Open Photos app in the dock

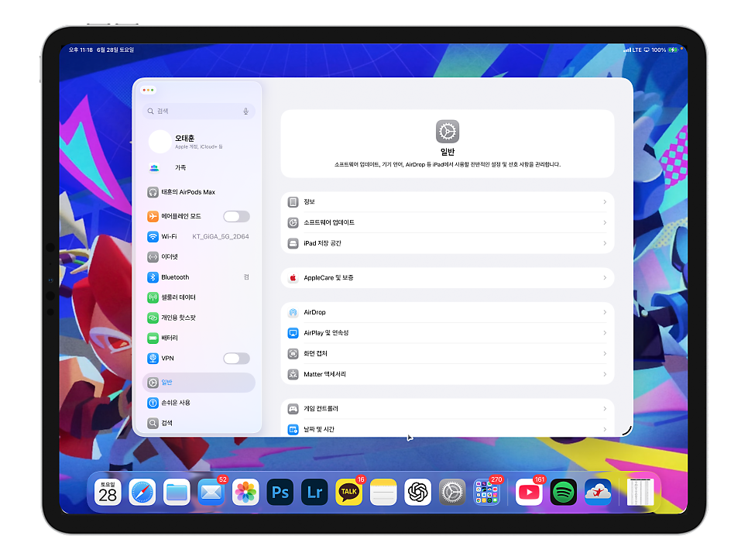click(x=245, y=493)
